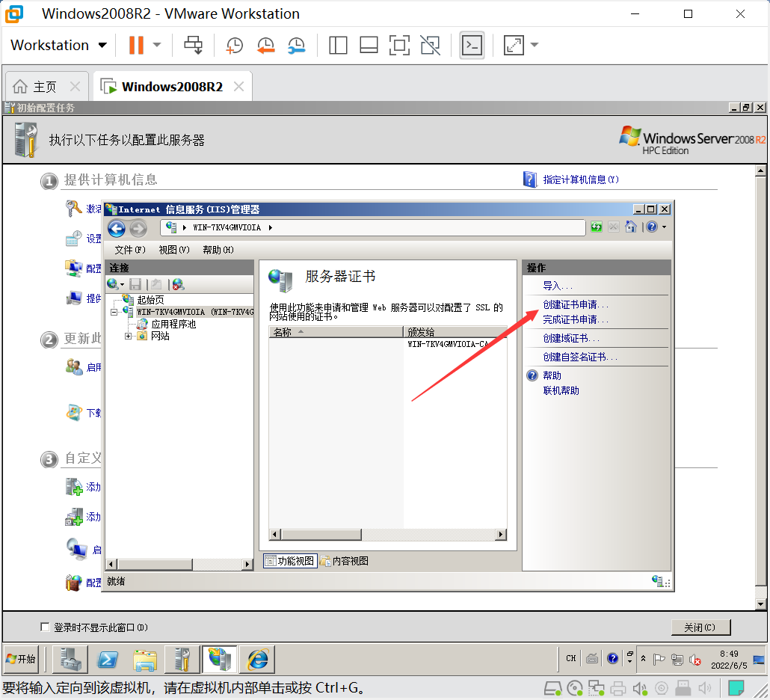This screenshot has width=770, height=700.
Task: Expand the help icon dropdown arrow
Action: pos(665,227)
